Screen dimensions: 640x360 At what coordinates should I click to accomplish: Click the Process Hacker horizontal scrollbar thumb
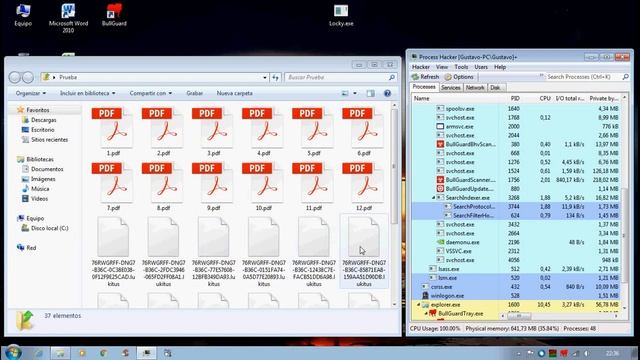coord(518,316)
